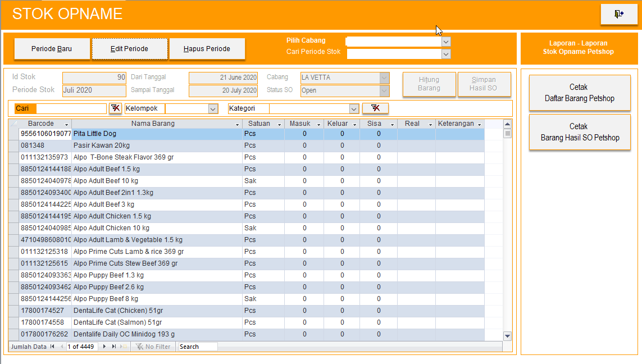Go to first record navigation arrow

pyautogui.click(x=53, y=347)
